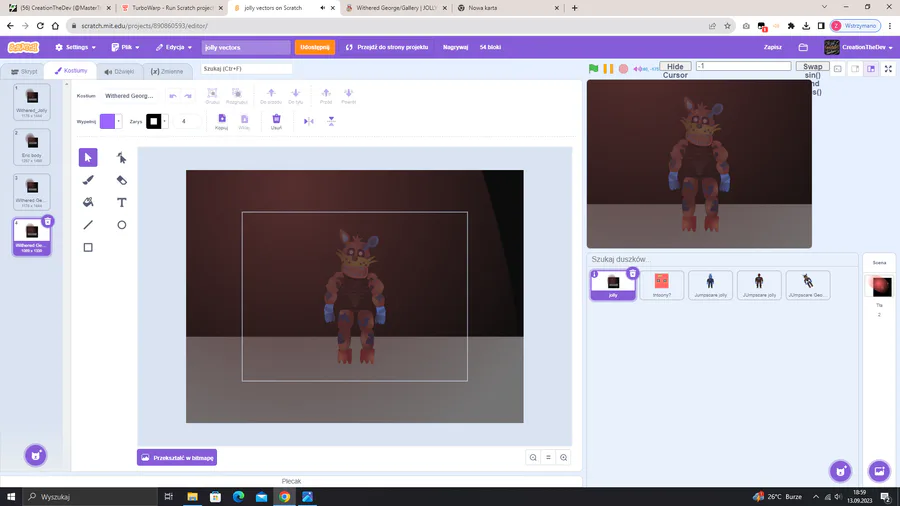This screenshot has width=900, height=506.
Task: Switch to small stage layout
Action: (x=855, y=69)
